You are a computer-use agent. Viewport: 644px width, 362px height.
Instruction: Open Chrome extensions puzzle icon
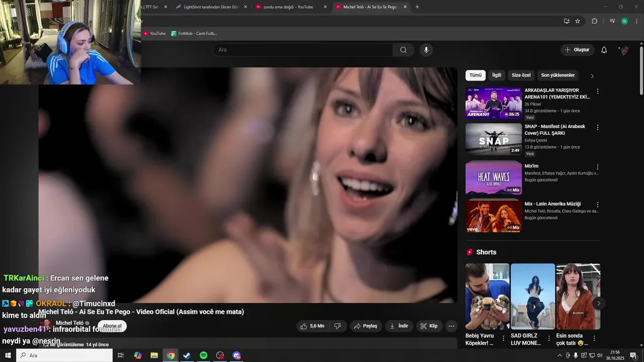[x=594, y=21]
